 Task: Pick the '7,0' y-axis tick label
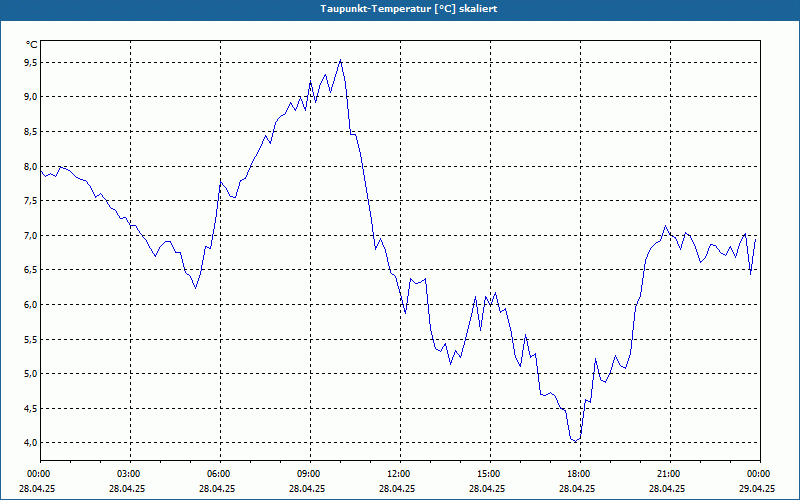[x=31, y=236]
